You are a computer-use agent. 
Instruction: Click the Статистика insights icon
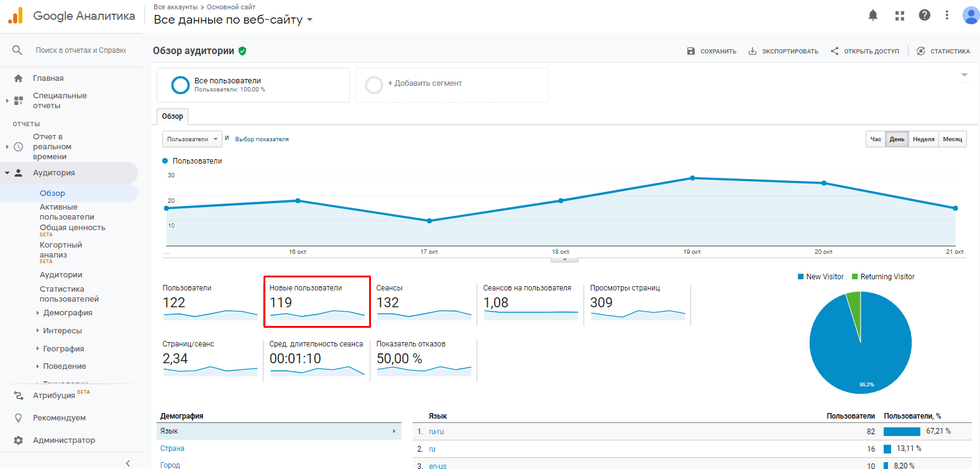pos(921,51)
